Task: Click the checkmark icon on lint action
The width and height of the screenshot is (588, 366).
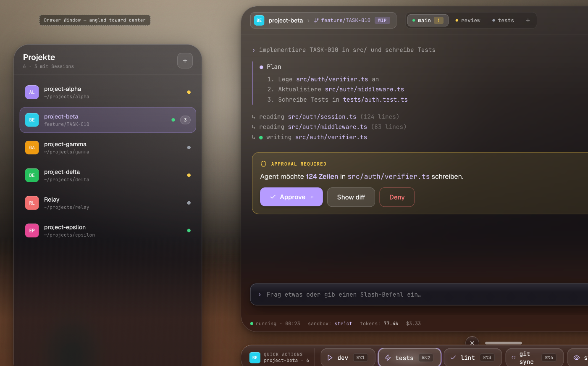Action: 453,358
